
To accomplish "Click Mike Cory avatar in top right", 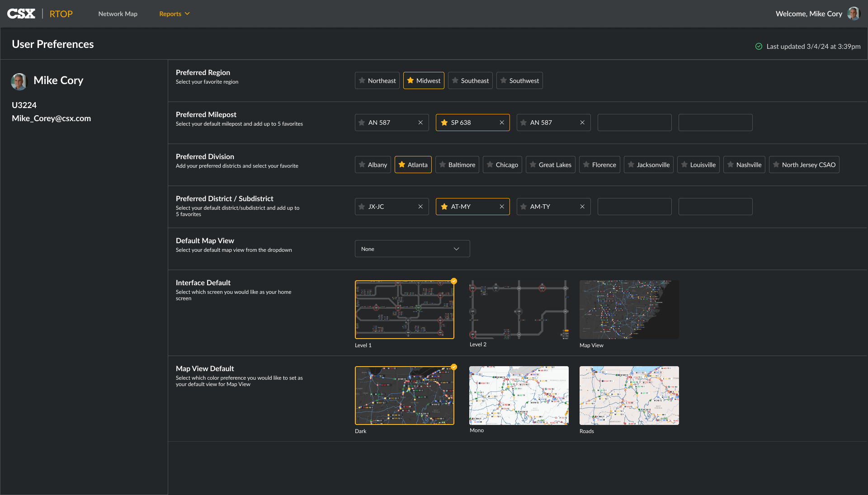I will (x=854, y=14).
